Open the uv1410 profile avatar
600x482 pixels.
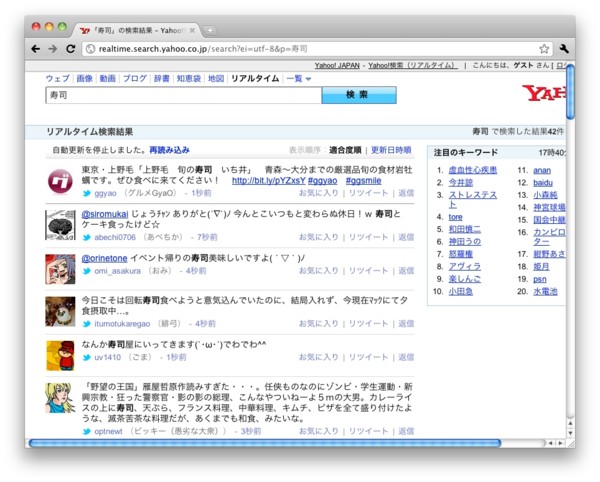(x=60, y=356)
